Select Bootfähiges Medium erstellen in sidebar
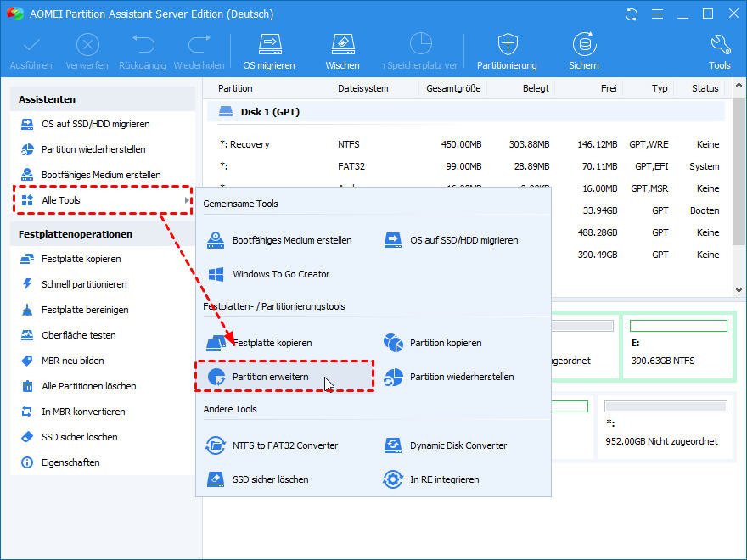The height and width of the screenshot is (560, 747). (x=103, y=175)
